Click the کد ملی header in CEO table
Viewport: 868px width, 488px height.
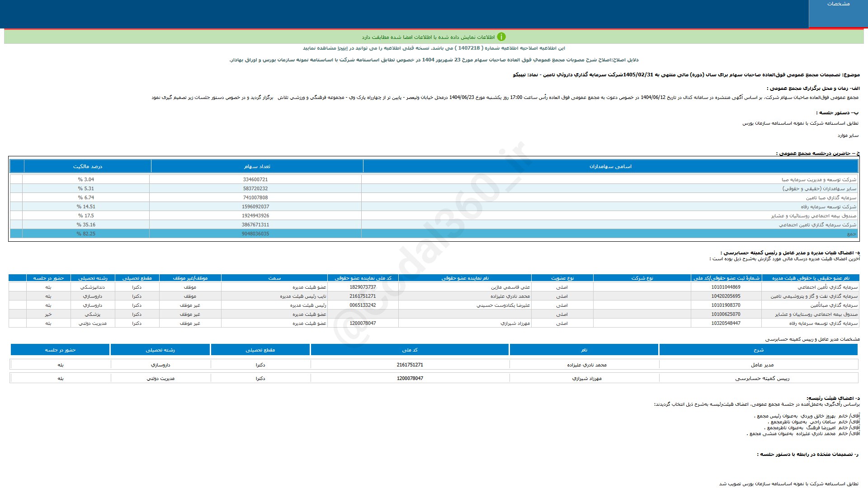click(410, 350)
